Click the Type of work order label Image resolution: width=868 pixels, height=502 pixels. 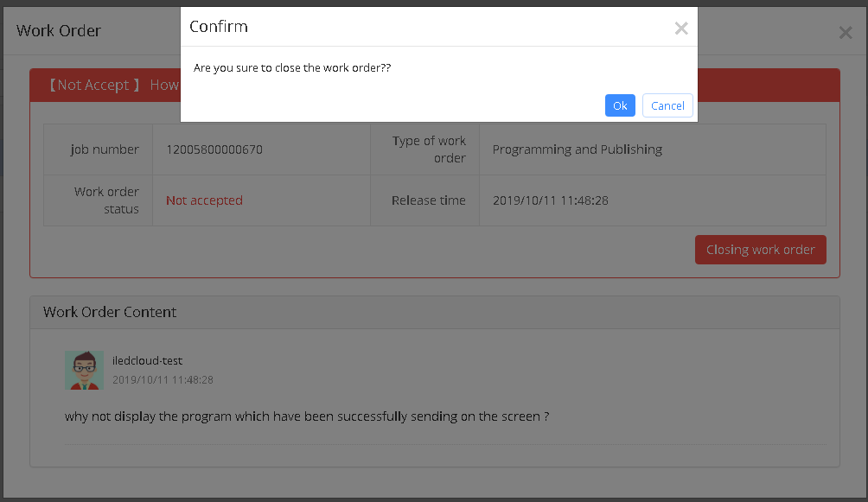click(429, 149)
